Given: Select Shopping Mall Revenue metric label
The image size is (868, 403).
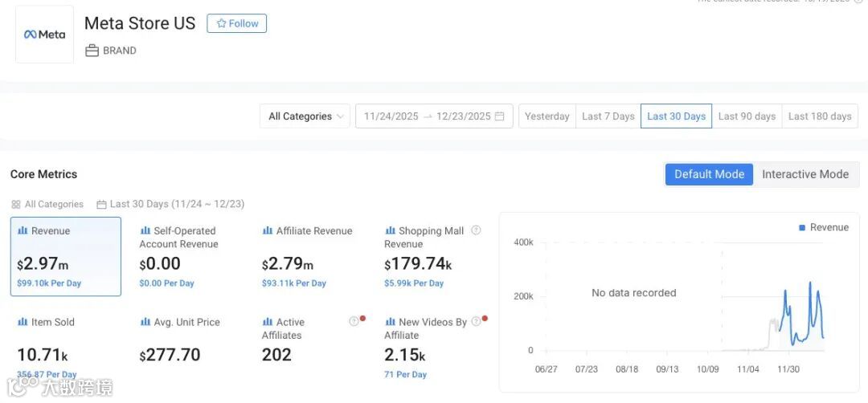Looking at the screenshot, I should tap(424, 237).
